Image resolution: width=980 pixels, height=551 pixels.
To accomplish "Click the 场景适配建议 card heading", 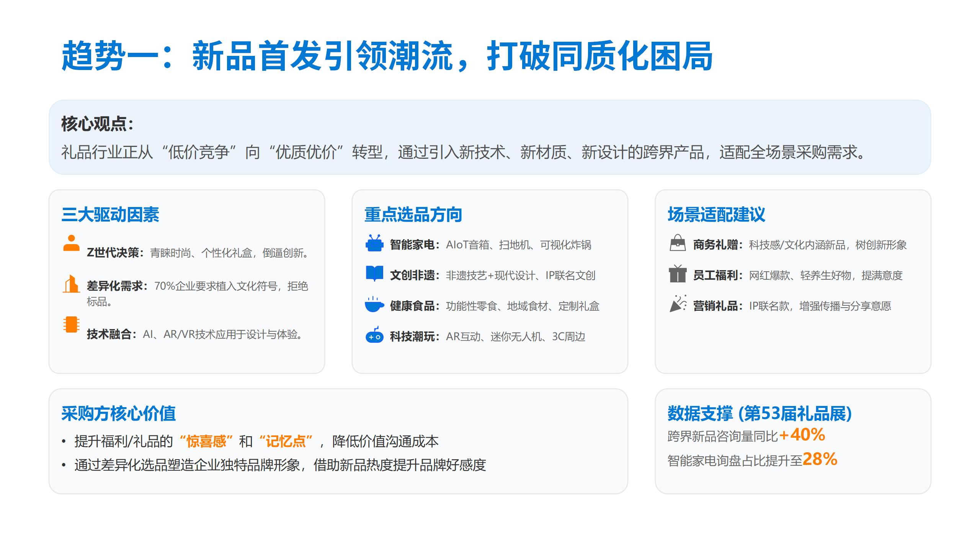I will (x=716, y=214).
